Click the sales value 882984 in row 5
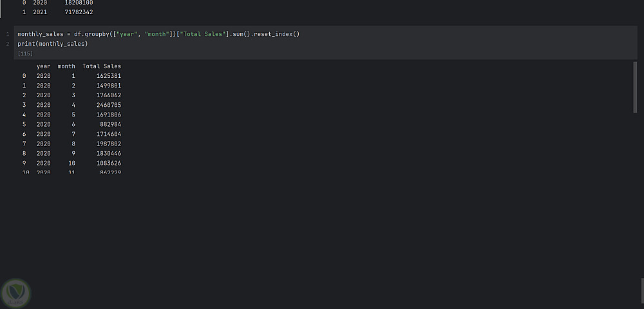The width and height of the screenshot is (644, 309). coord(110,124)
